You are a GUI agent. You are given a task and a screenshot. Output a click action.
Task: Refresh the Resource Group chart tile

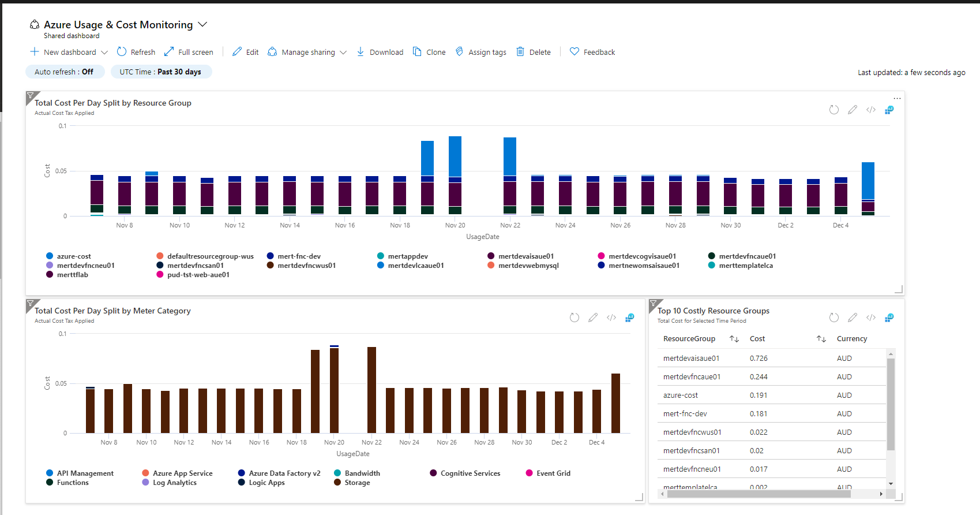[834, 110]
